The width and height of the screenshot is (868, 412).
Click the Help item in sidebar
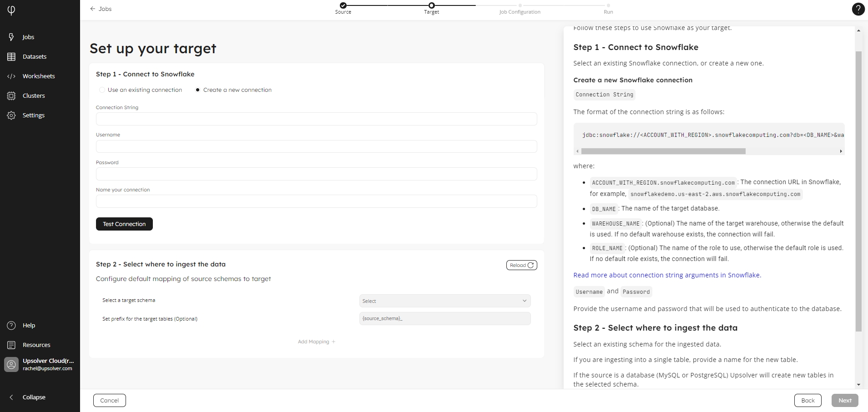point(28,325)
